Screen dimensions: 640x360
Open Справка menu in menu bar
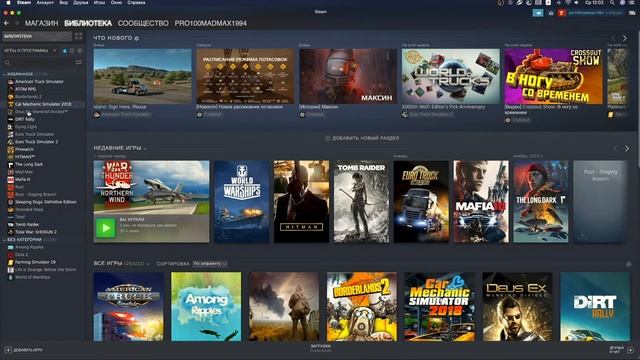(136, 3)
